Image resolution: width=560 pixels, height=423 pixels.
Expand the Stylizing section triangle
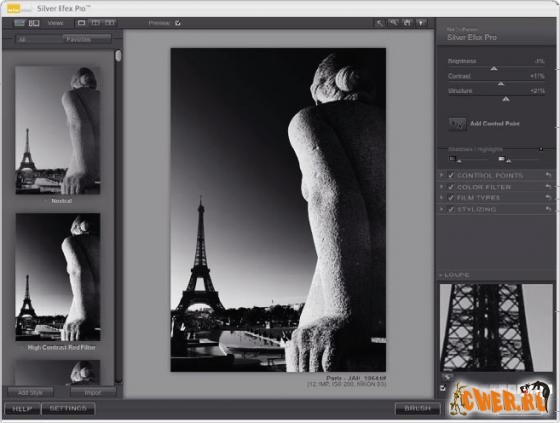pos(442,209)
